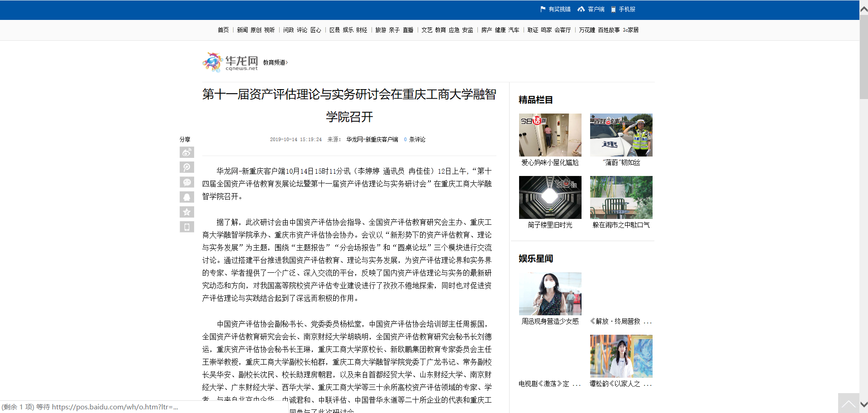Click the scrollbar down arrow
This screenshot has width=868, height=413.
[x=863, y=404]
